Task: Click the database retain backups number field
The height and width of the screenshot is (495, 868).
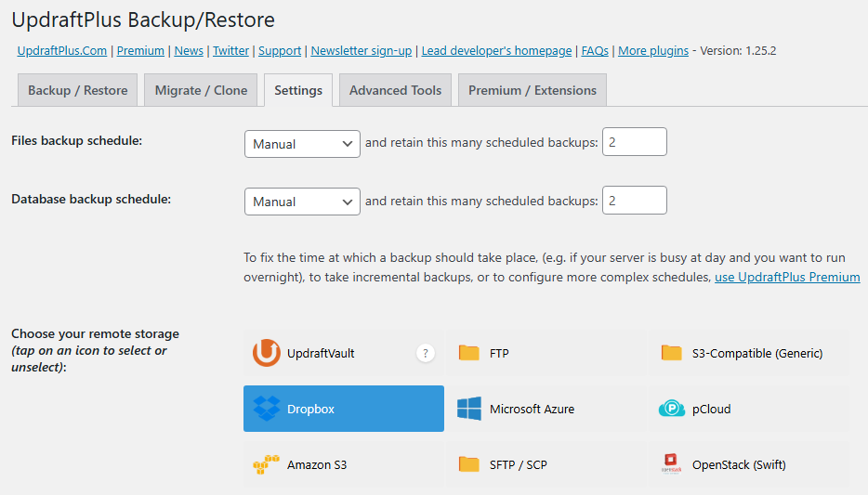Action: 635,200
